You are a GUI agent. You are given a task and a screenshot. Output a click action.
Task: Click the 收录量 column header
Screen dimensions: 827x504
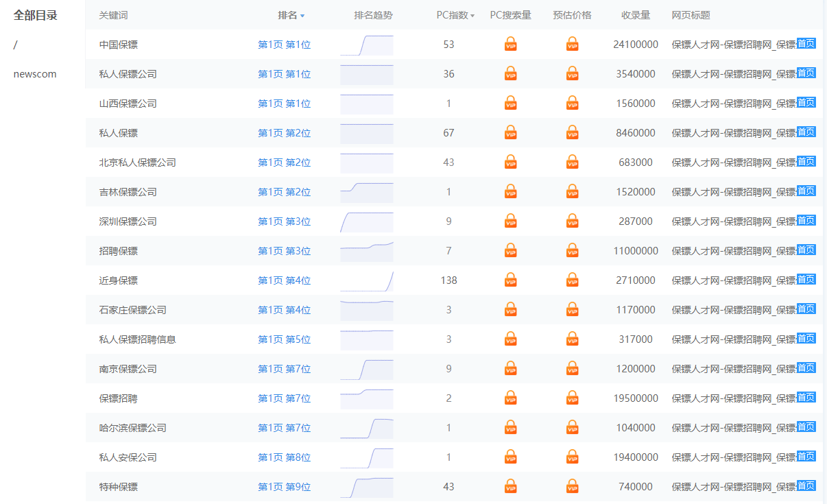pos(636,15)
